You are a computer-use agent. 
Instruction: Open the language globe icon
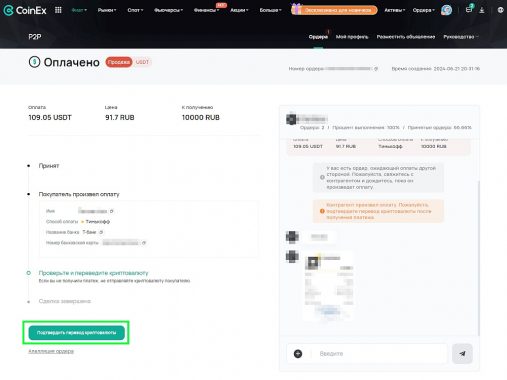500,10
